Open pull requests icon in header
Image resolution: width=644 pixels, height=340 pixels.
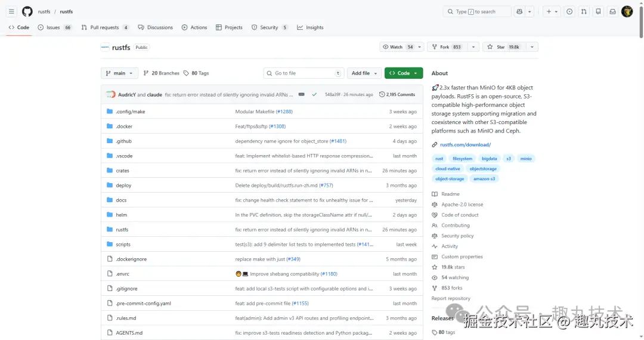click(584, 11)
